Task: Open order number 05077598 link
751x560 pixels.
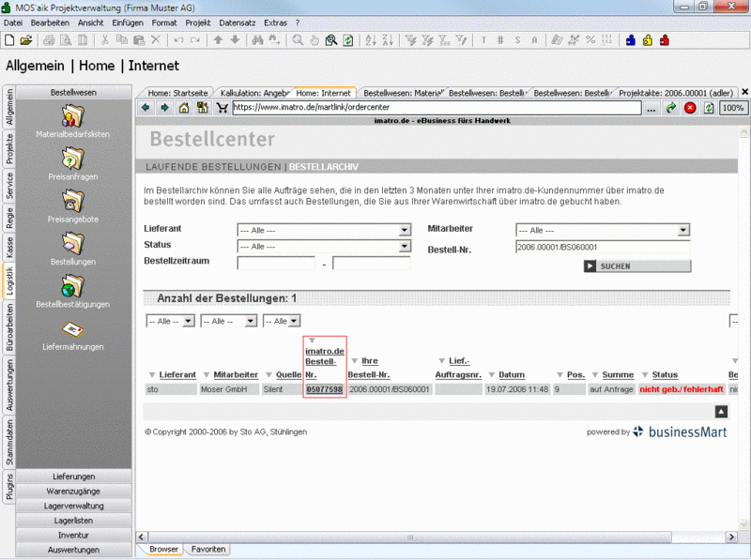Action: (x=325, y=389)
